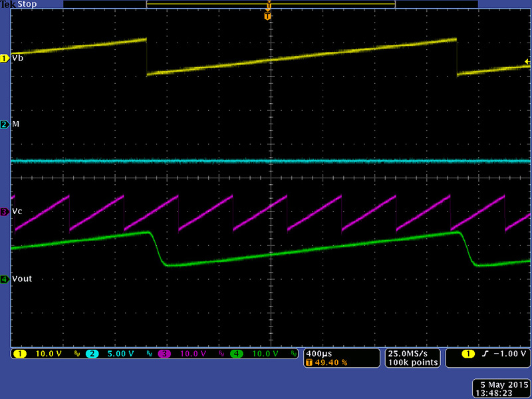This screenshot has height=399, width=532.
Task: Click the orange trigger position T marker
Action: click(268, 15)
